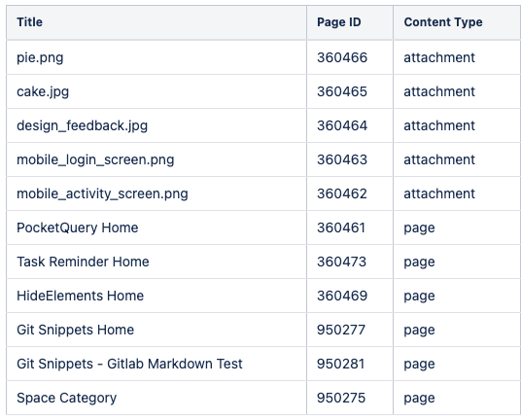This screenshot has height=420, width=521.
Task: Click page ID 360466
Action: pyautogui.click(x=342, y=57)
